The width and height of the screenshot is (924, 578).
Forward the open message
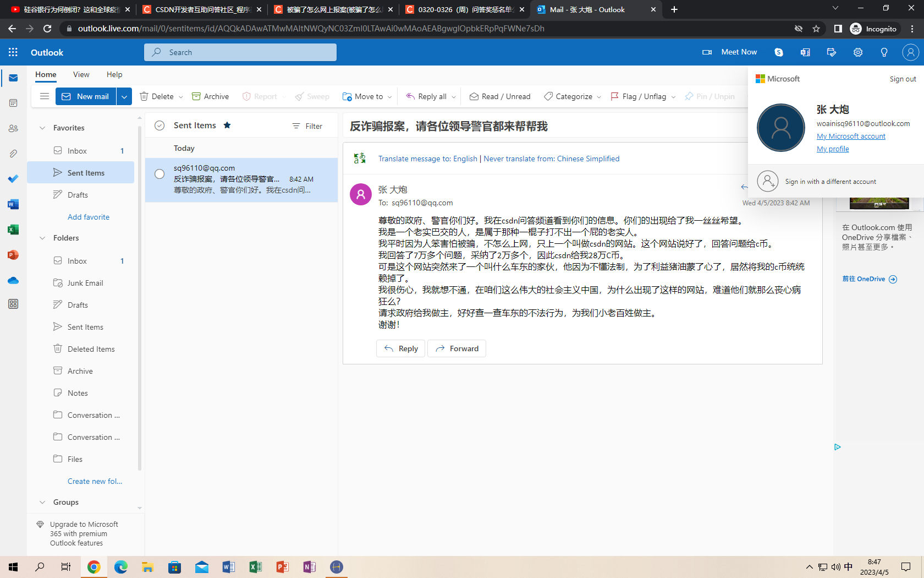click(x=457, y=348)
